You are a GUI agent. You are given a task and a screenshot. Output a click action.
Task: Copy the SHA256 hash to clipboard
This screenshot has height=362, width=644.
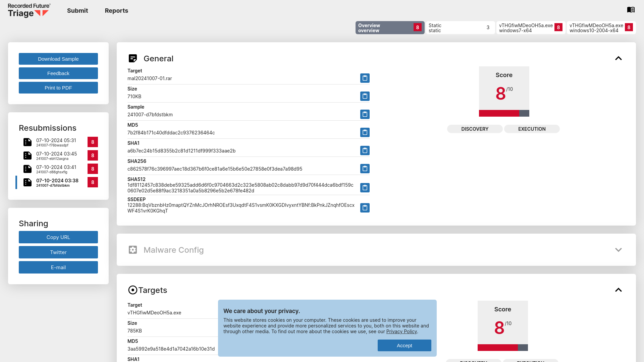coord(365,169)
